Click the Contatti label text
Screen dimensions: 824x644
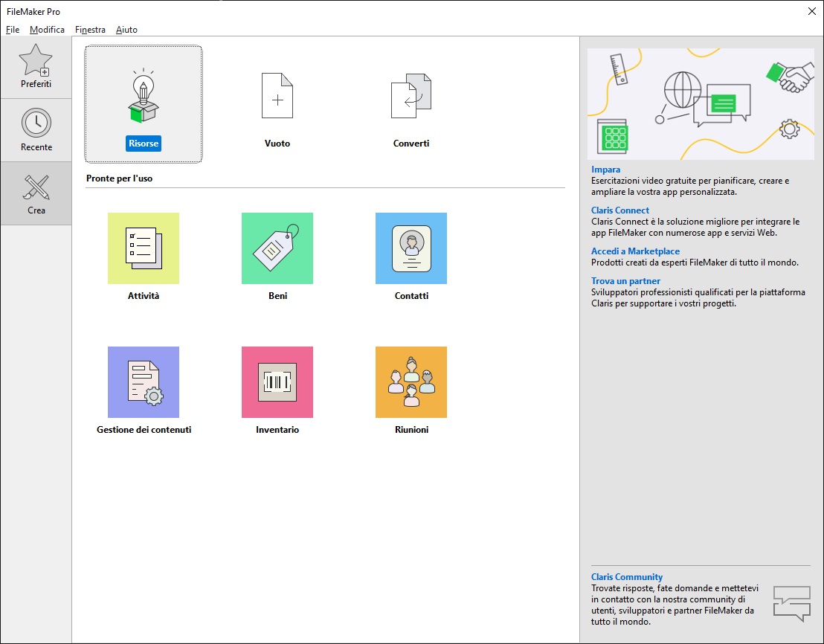pyautogui.click(x=411, y=296)
